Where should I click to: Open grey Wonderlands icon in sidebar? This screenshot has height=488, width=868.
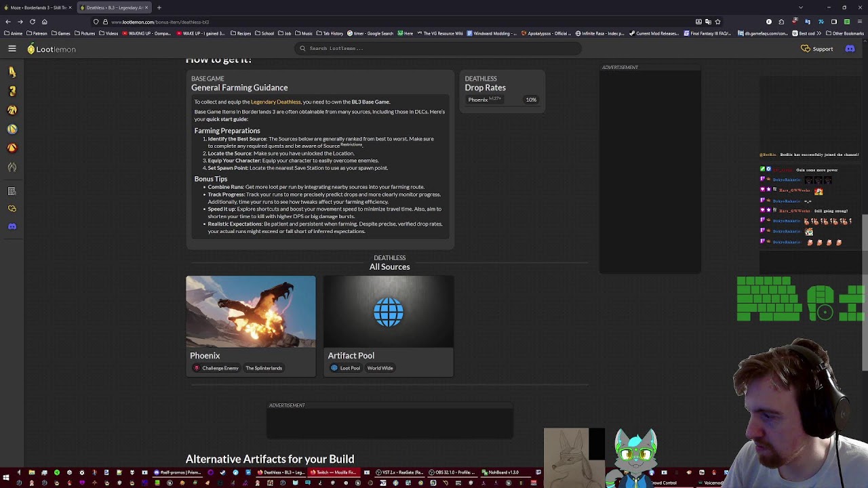click(12, 167)
